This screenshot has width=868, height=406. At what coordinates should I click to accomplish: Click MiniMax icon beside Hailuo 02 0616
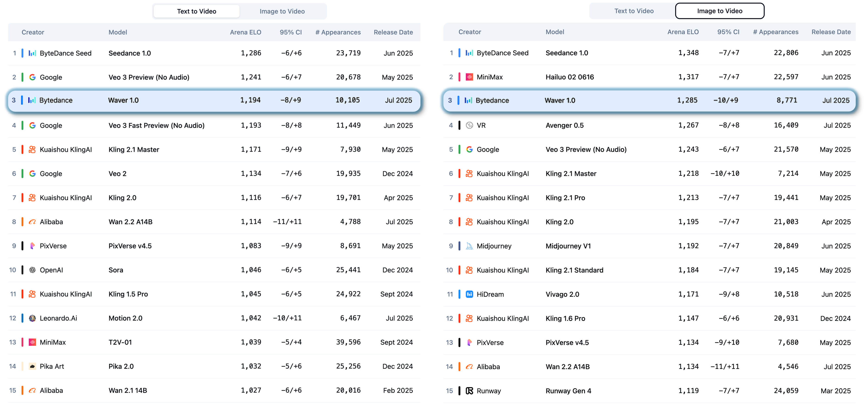tap(469, 77)
